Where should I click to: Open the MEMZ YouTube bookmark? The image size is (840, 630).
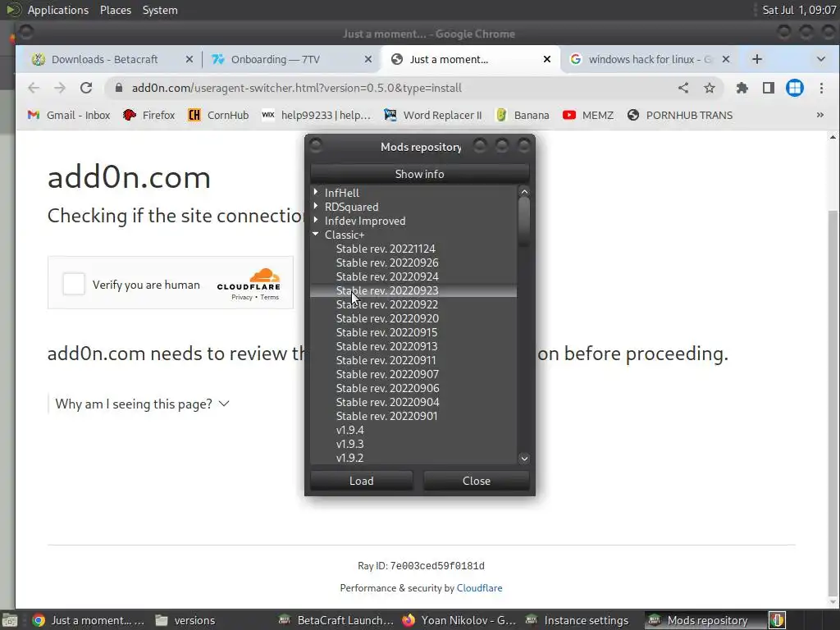coord(588,115)
